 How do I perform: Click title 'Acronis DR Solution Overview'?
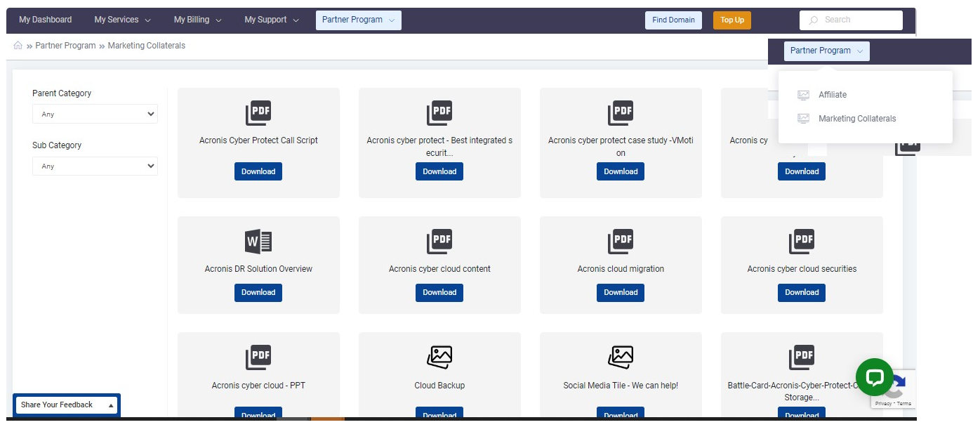coord(258,269)
